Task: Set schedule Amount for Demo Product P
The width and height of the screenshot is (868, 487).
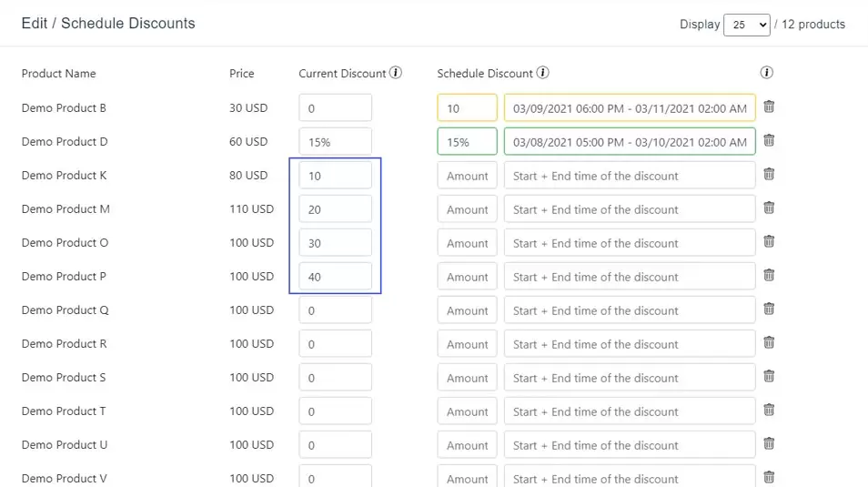Action: pyautogui.click(x=468, y=277)
